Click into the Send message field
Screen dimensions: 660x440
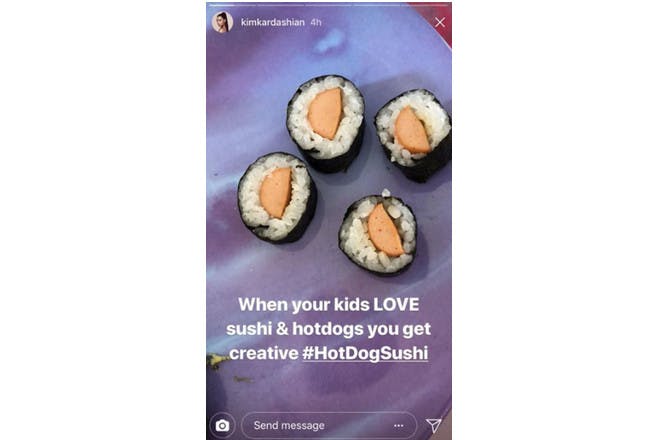coord(329,426)
